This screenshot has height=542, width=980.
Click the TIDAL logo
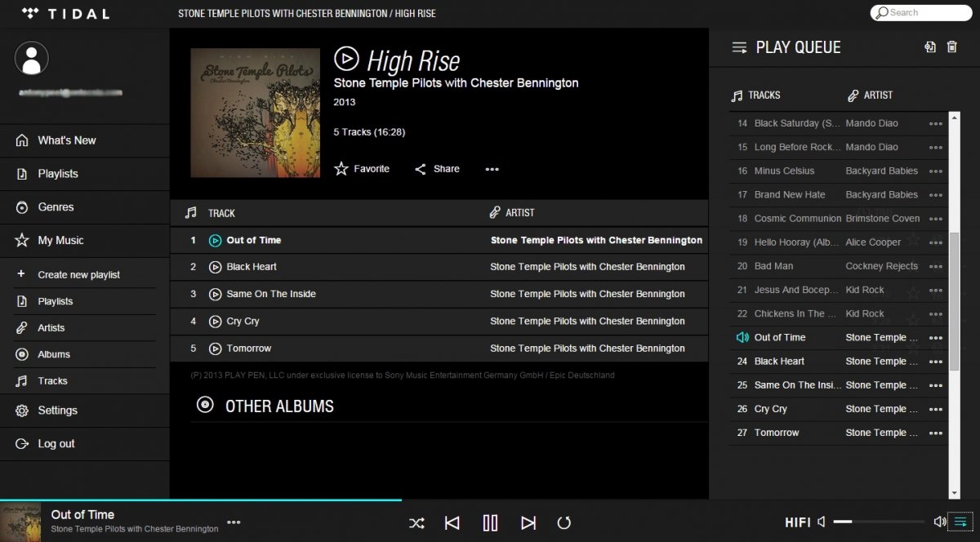point(65,13)
